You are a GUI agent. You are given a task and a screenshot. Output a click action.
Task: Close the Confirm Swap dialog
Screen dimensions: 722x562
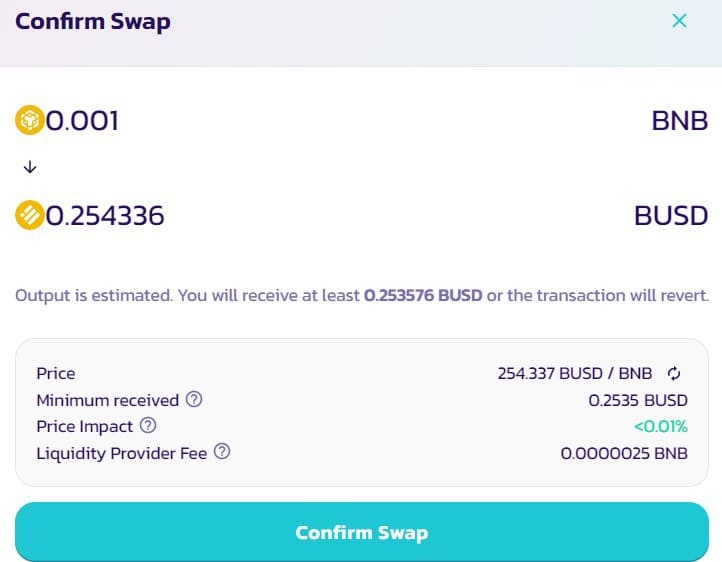pyautogui.click(x=679, y=21)
